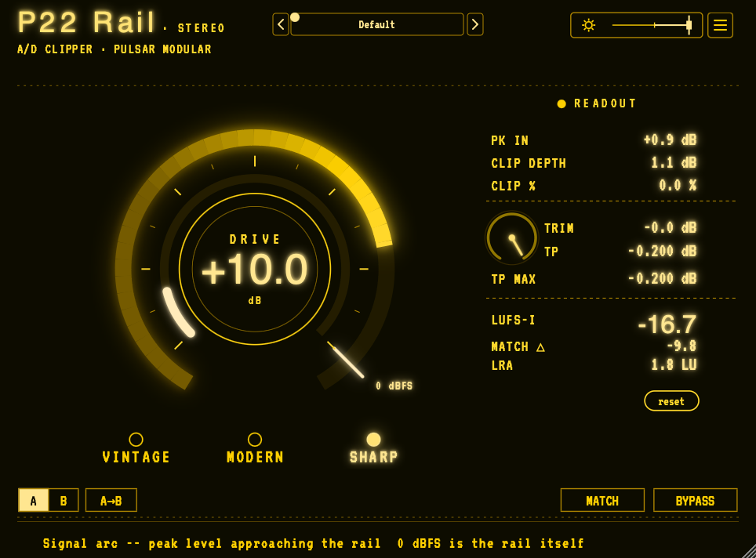Go to previous preset with left arrow
Screen dimensions: 756x558
pos(281,24)
